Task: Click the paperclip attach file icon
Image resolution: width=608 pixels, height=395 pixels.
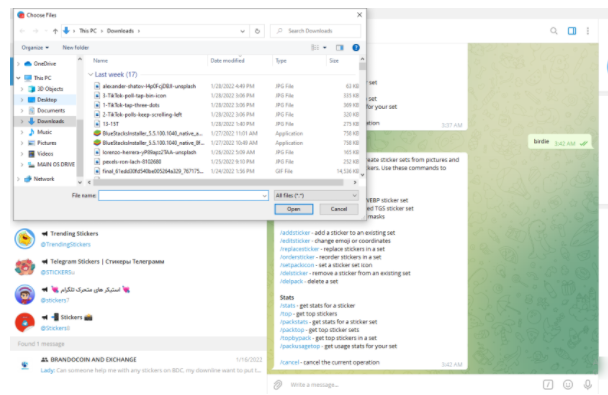Action: pyautogui.click(x=278, y=385)
